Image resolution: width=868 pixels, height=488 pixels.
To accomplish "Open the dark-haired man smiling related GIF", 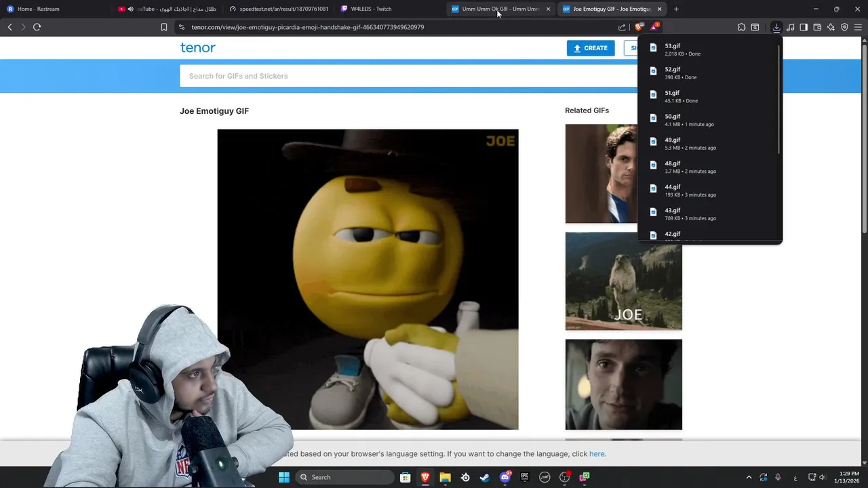I will [x=624, y=384].
